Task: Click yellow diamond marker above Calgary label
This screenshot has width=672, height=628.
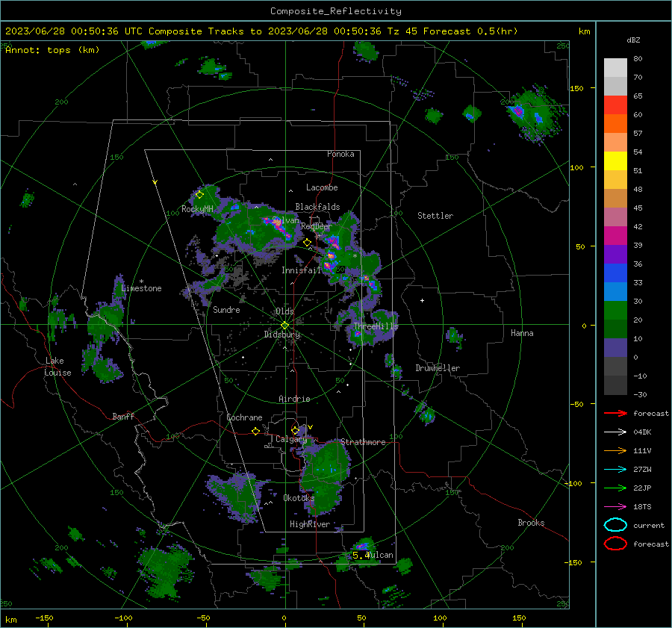Action: [x=295, y=430]
